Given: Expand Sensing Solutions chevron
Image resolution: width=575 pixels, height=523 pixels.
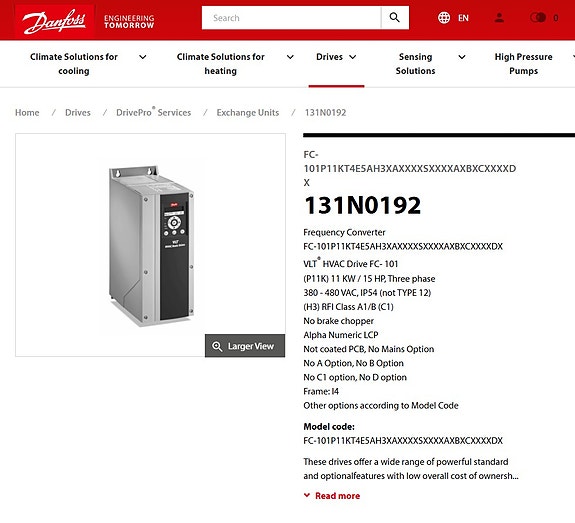Looking at the screenshot, I should click(462, 57).
